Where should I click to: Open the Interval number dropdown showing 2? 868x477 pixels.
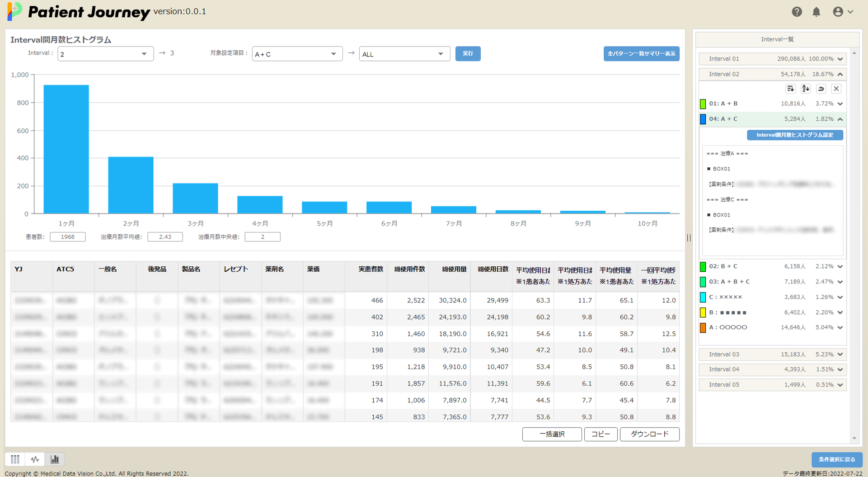click(x=105, y=54)
